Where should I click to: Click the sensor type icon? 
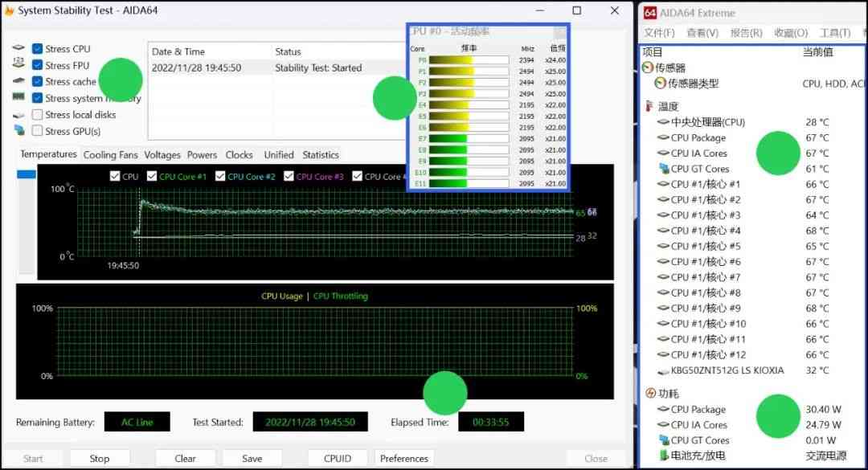point(660,84)
